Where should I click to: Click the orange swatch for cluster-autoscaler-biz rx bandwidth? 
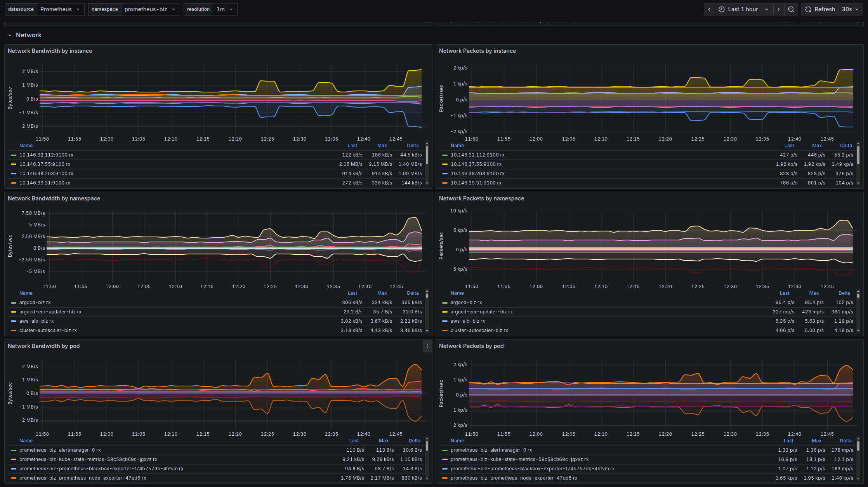pos(14,330)
